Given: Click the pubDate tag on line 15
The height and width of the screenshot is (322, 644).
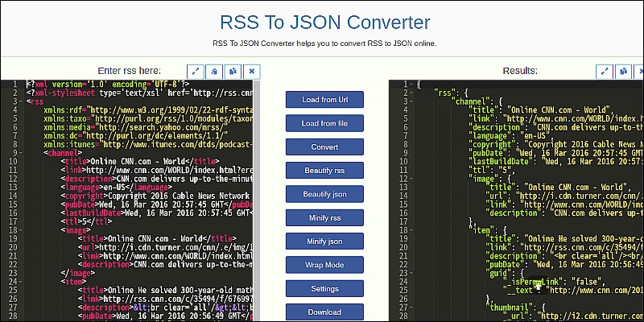Looking at the screenshot, I should (x=157, y=204).
